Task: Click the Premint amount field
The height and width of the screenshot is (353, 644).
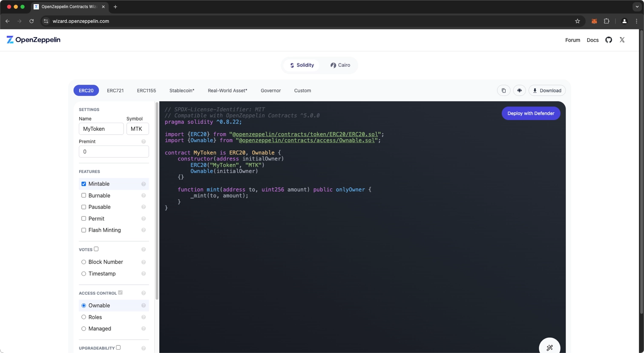Action: click(x=114, y=152)
